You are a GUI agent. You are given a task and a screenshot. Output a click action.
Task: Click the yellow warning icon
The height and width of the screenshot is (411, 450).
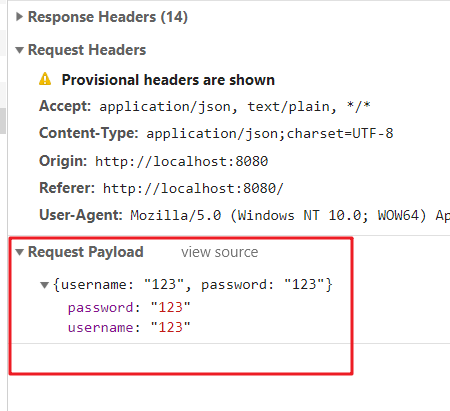pos(45,79)
